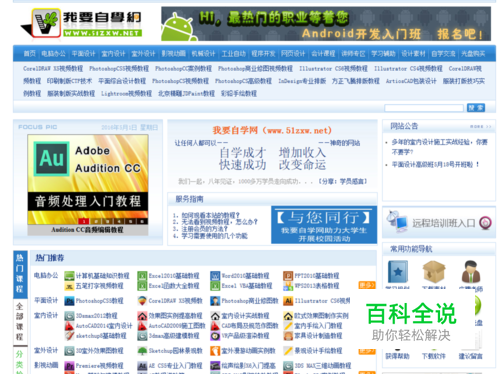Switch to focus slide number 4
Viewport: 500px width, 374px height.
(x=119, y=221)
